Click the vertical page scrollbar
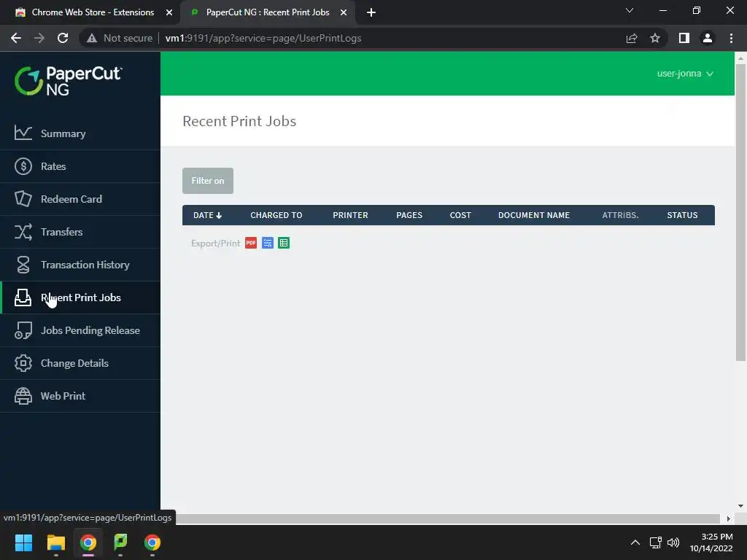The width and height of the screenshot is (747, 560). click(x=740, y=212)
